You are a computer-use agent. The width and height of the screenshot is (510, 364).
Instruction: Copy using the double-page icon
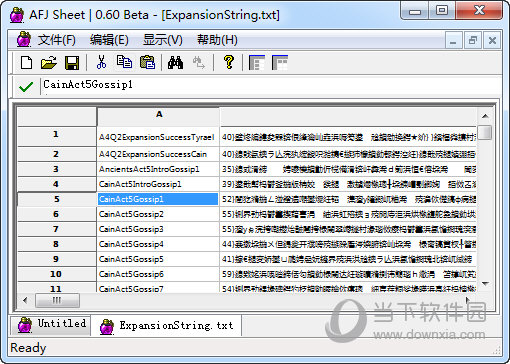[x=124, y=62]
